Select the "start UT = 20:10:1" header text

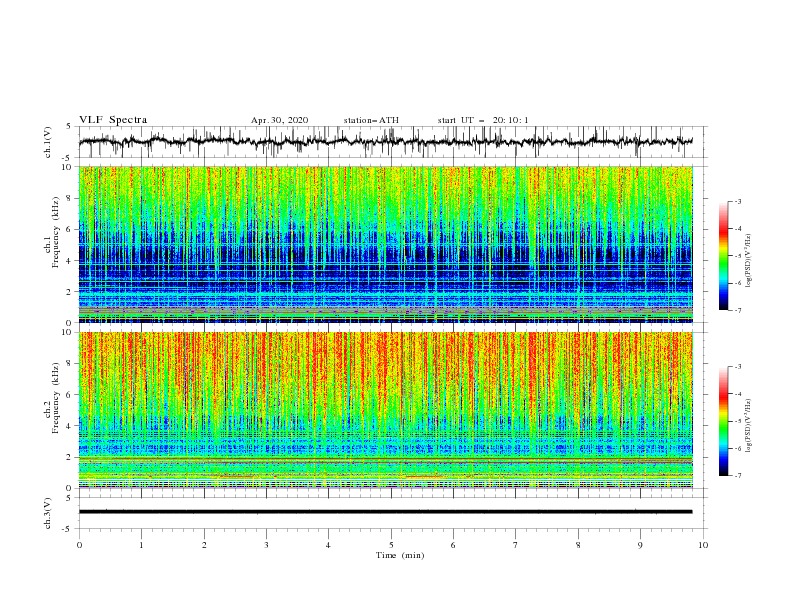pos(483,120)
